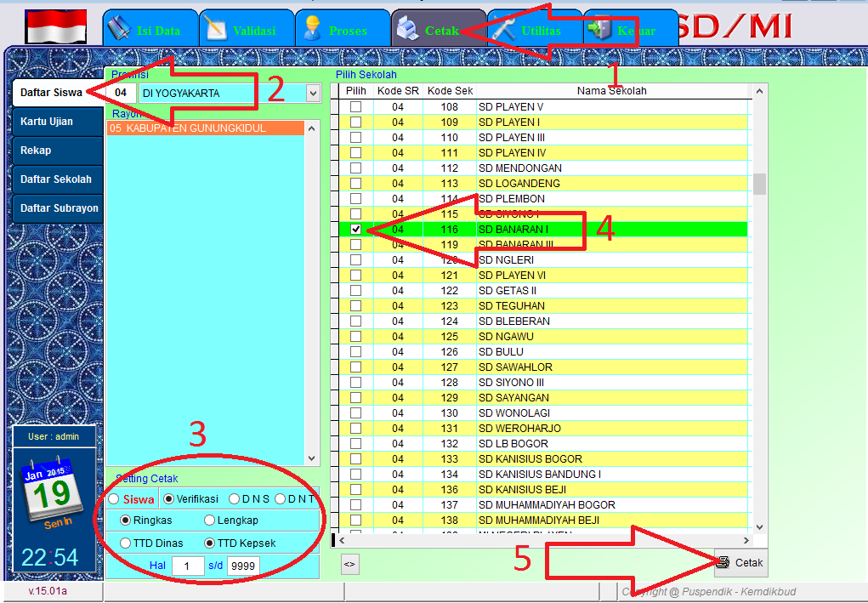Image resolution: width=868 pixels, height=603 pixels.
Task: Open Daftar Subrayon in sidebar
Action: [x=58, y=208]
